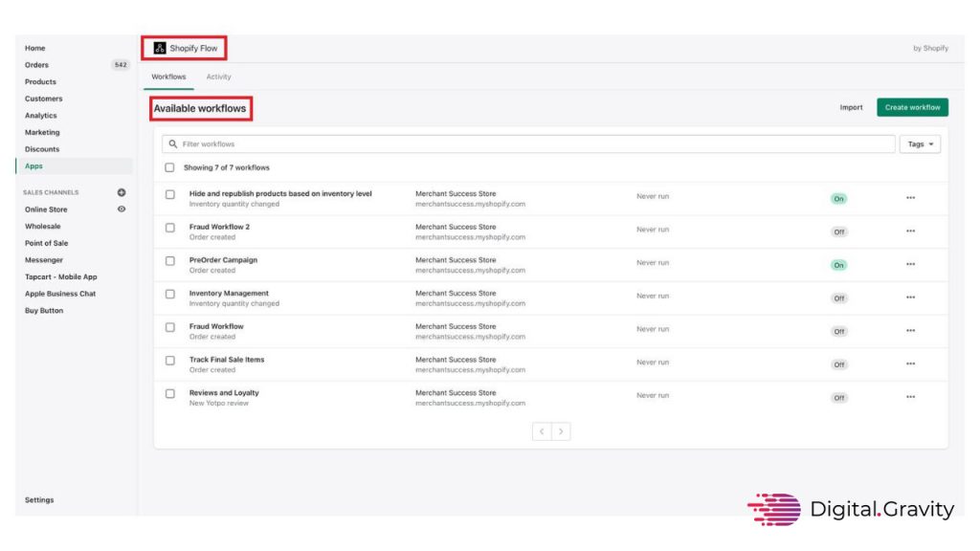Expand the Tags dropdown

(x=920, y=144)
